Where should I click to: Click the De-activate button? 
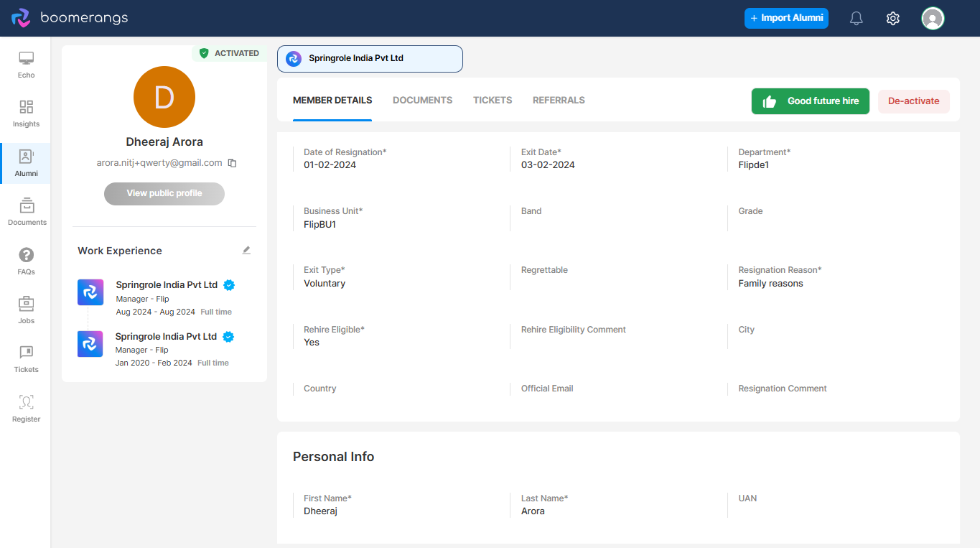click(913, 101)
